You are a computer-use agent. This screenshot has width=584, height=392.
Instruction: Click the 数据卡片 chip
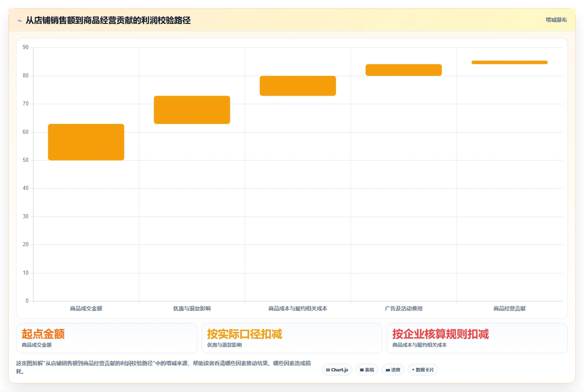pos(423,370)
